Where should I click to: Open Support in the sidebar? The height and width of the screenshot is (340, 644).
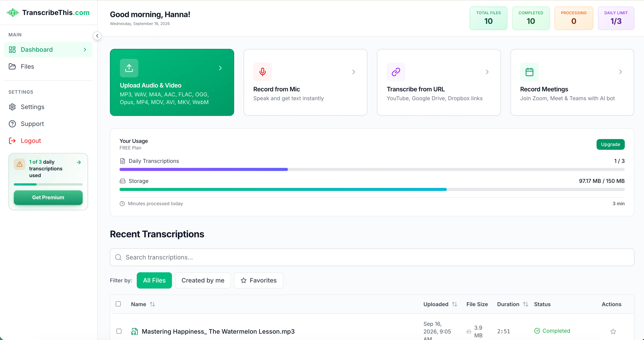pos(48,124)
